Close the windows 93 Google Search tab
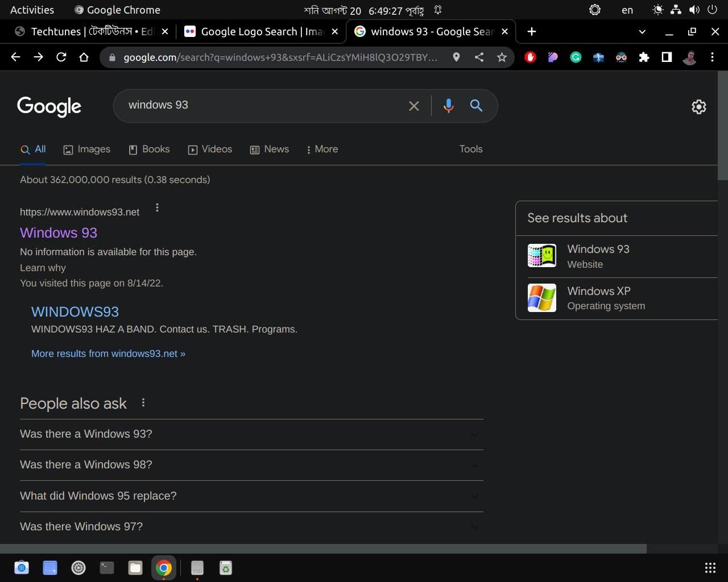Screen dimensions: 728x582 (504, 32)
